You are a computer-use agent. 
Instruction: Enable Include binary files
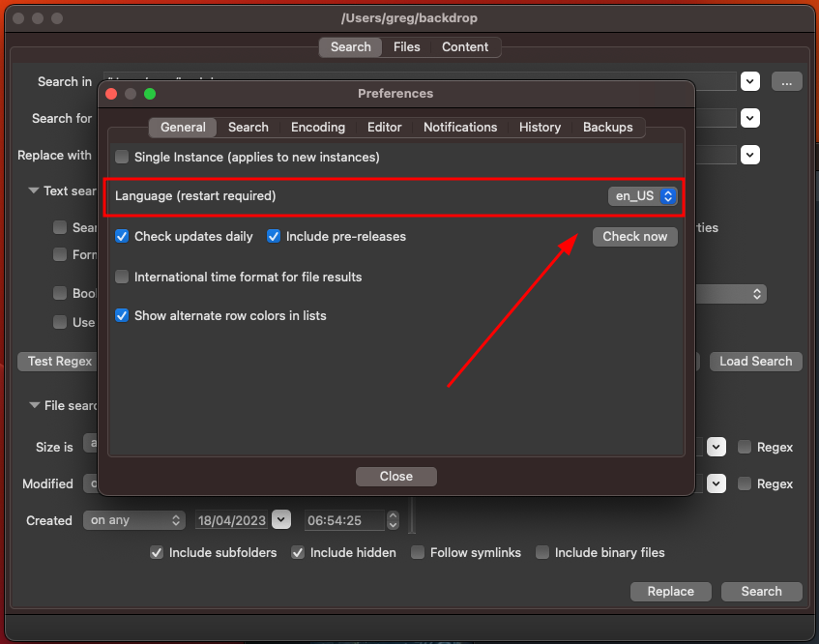pyautogui.click(x=542, y=552)
